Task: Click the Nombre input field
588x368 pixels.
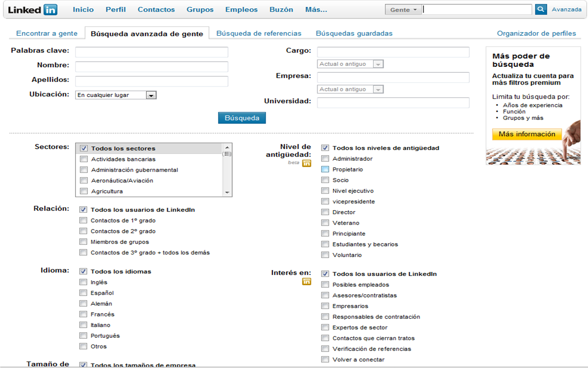Action: click(151, 67)
